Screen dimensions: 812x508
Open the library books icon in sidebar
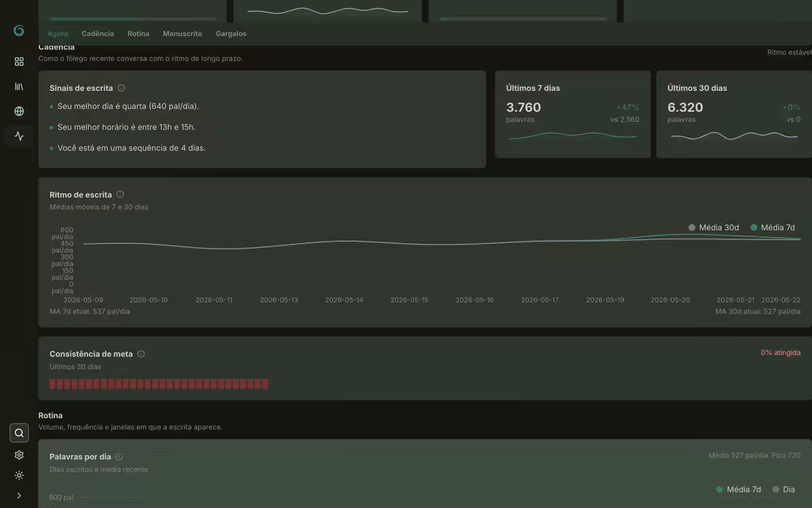pyautogui.click(x=19, y=87)
